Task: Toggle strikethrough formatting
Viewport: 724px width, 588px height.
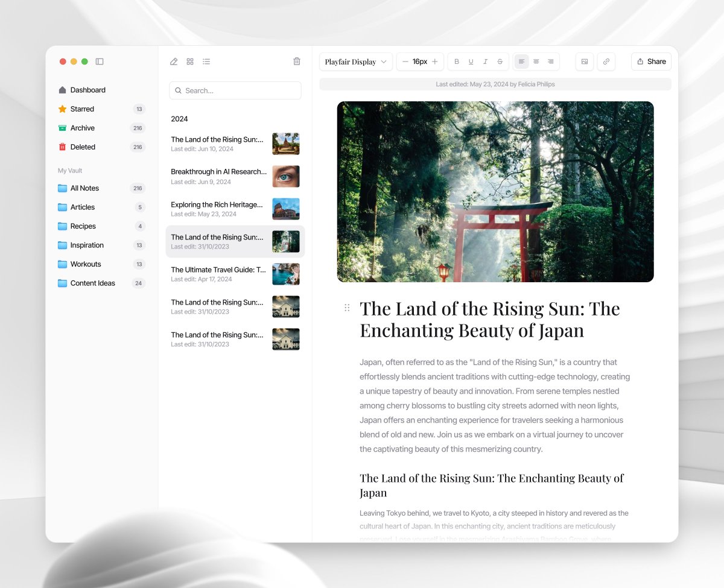Action: (x=500, y=62)
